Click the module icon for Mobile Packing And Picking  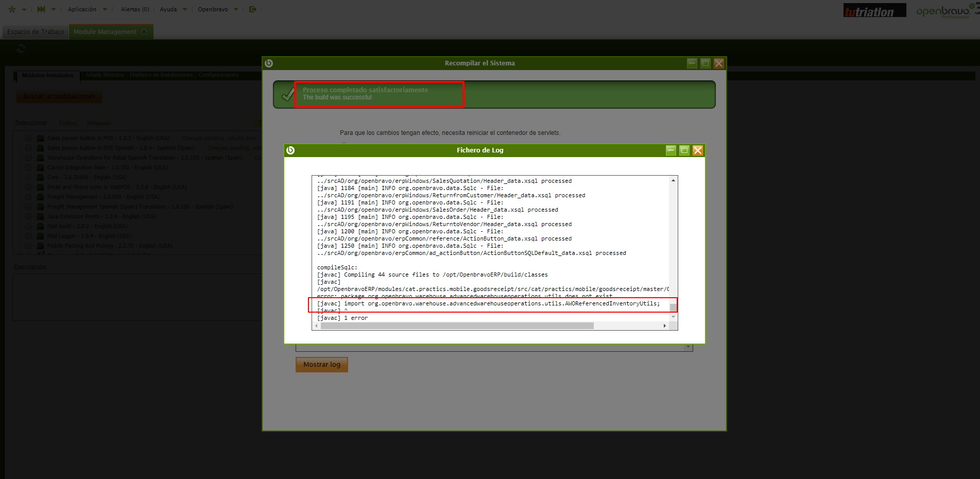[x=40, y=246]
